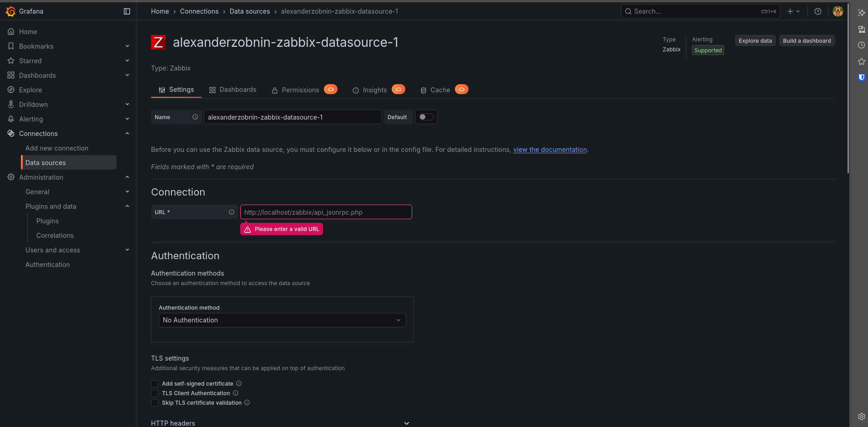Screen dimensions: 868x427
Task: Expand the HTTP headers section
Action: [x=406, y=423]
